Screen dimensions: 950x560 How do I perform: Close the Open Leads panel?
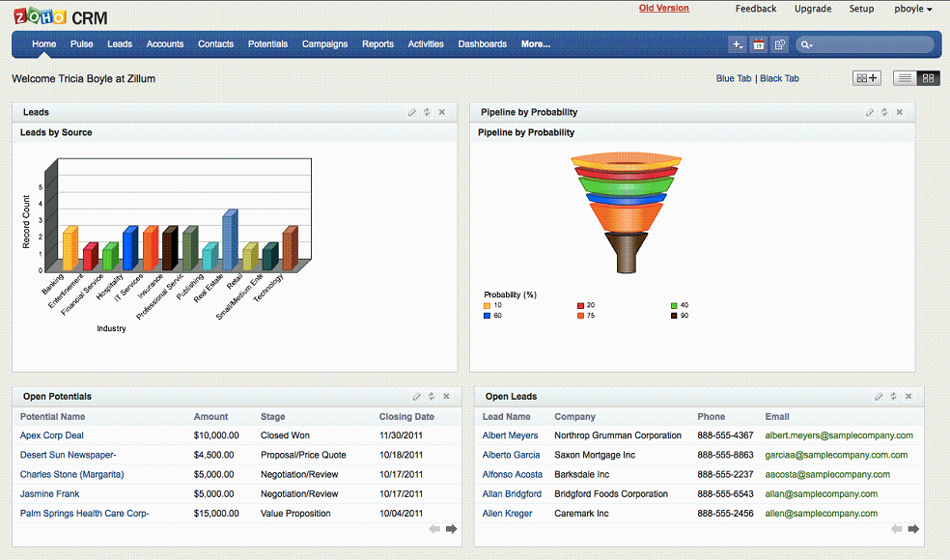[x=908, y=397]
